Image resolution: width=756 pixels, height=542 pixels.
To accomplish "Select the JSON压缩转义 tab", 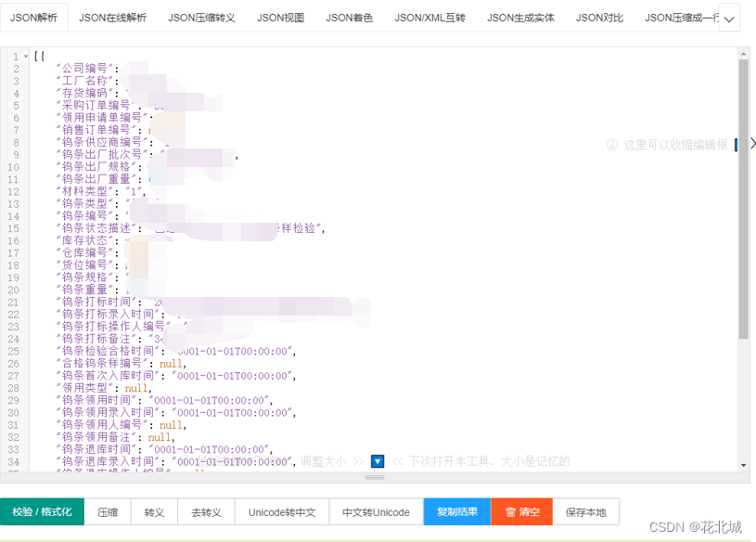I will (200, 17).
